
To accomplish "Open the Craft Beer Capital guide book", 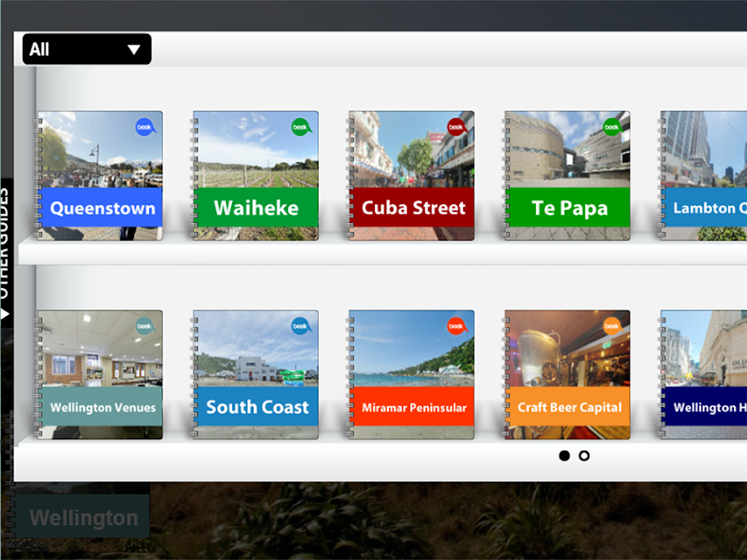I will click(x=567, y=374).
